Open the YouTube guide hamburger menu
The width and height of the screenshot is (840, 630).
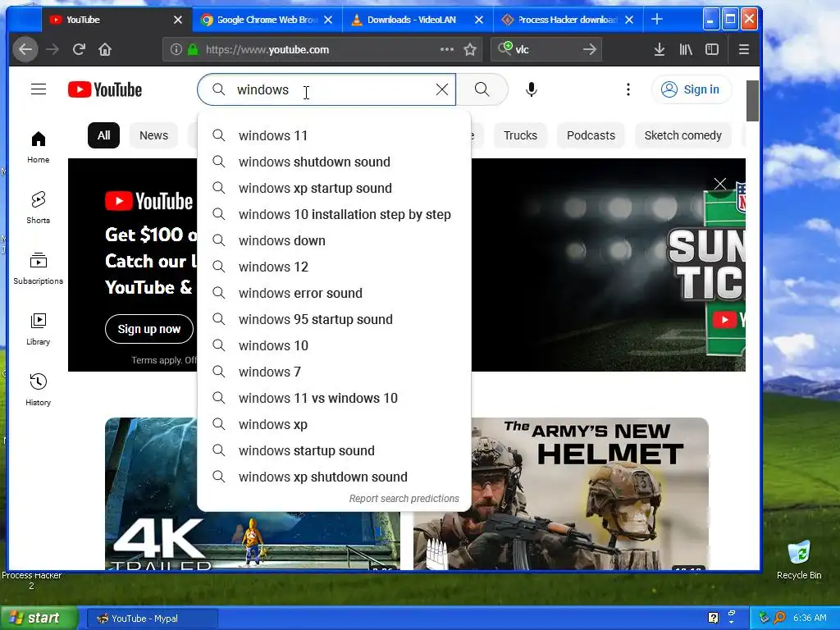coord(39,89)
